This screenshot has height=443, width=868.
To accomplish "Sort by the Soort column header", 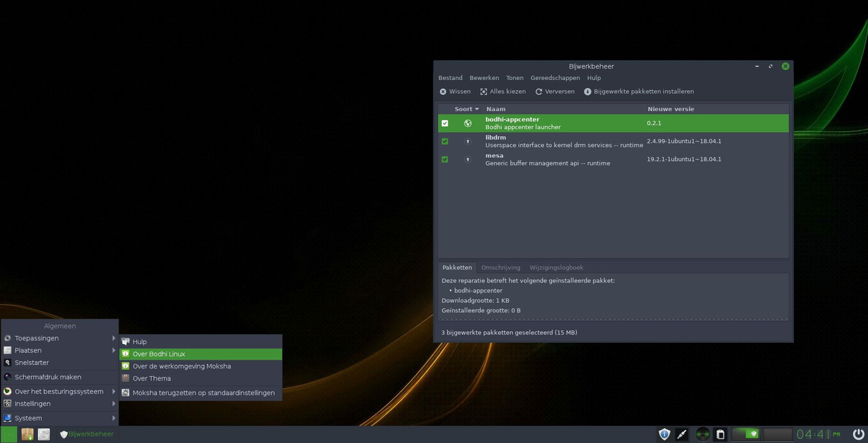I will tap(467, 109).
